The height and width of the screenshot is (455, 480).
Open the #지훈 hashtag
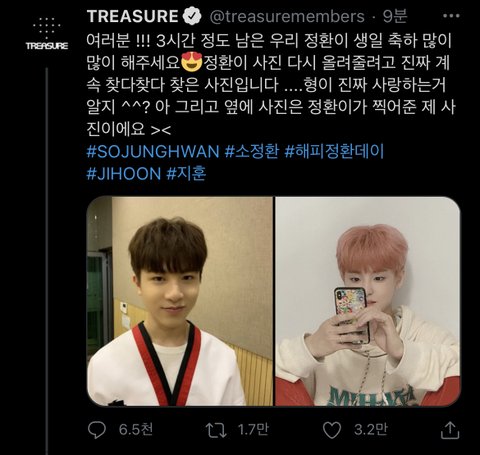(x=186, y=174)
